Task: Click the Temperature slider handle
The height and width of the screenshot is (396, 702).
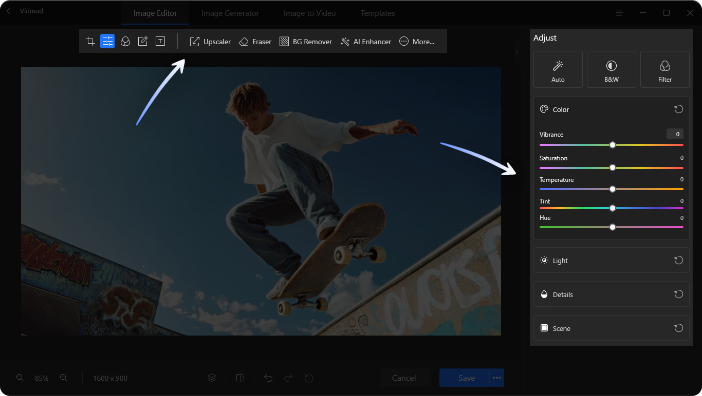Action: click(612, 189)
